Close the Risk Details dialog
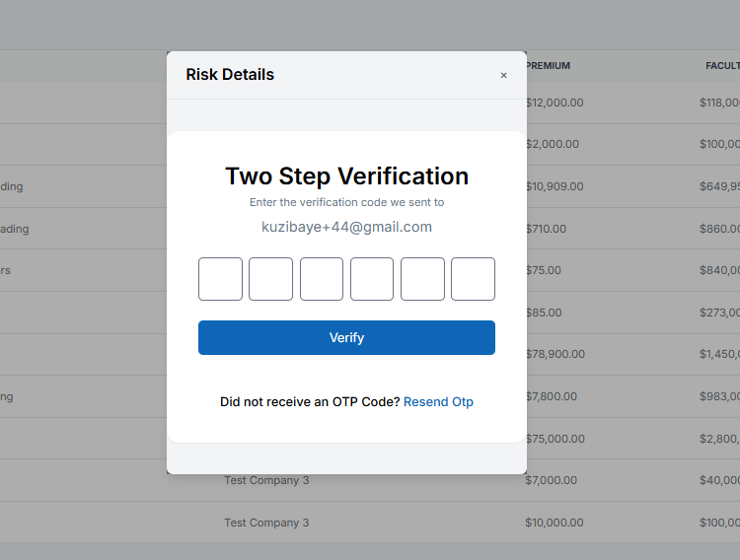The image size is (740, 560). pyautogui.click(x=503, y=75)
